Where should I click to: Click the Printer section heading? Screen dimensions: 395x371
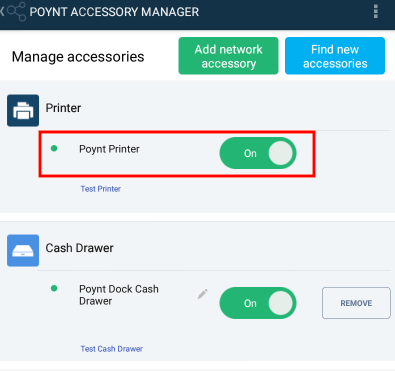tap(63, 108)
